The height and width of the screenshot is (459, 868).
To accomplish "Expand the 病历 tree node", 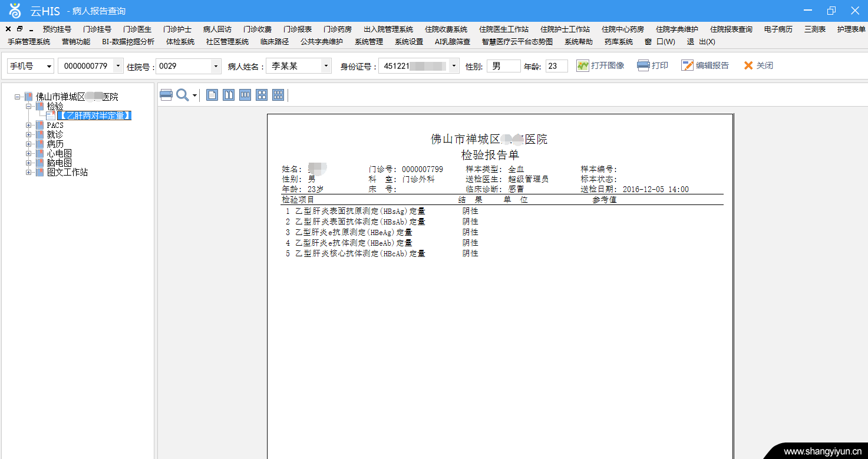I will 28,144.
